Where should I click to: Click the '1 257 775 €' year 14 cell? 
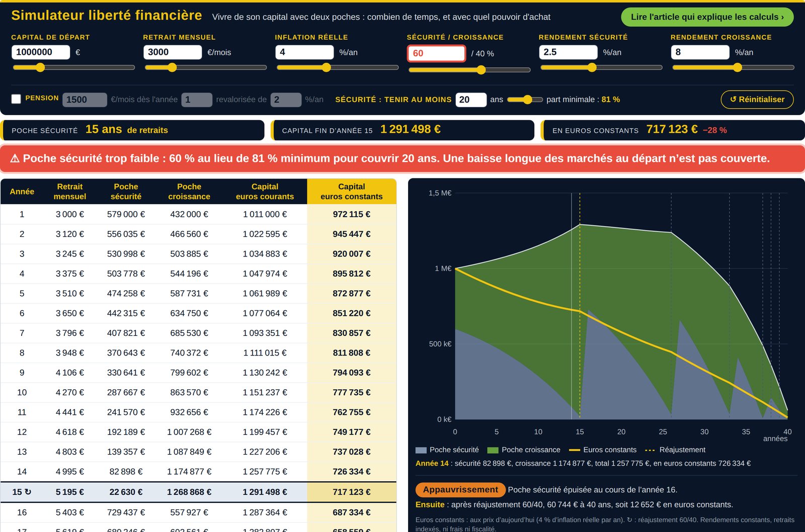point(265,472)
